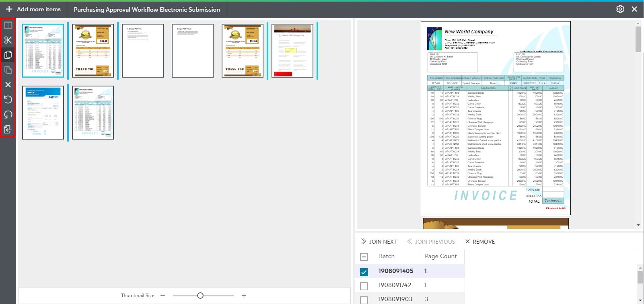Image resolution: width=644 pixels, height=304 pixels.
Task: Select the copy pages icon
Action: [x=8, y=55]
